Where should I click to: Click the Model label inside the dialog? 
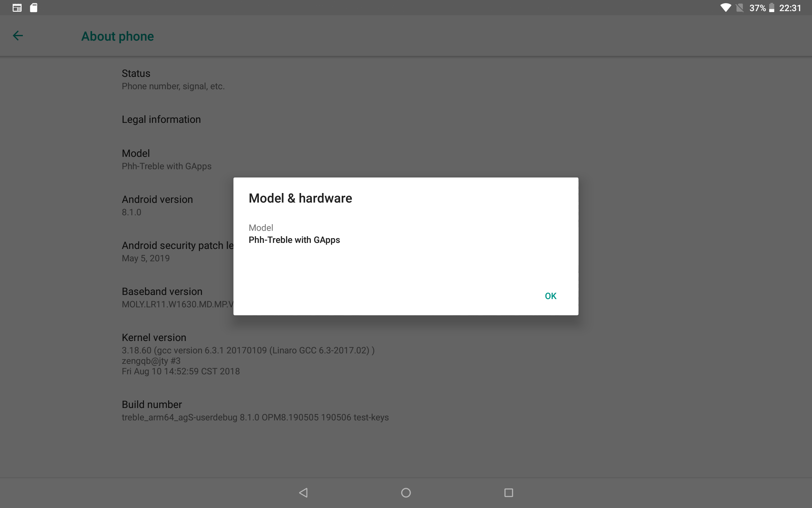click(261, 228)
